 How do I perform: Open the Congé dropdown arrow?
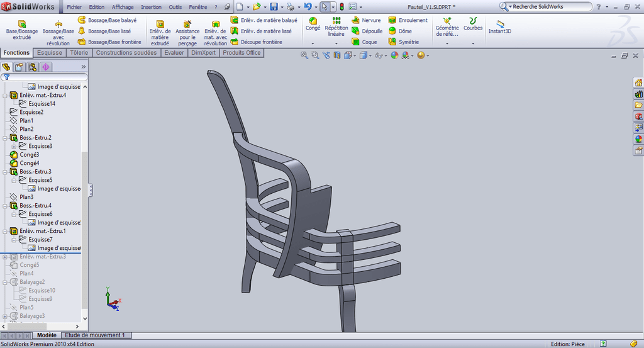[x=313, y=43]
